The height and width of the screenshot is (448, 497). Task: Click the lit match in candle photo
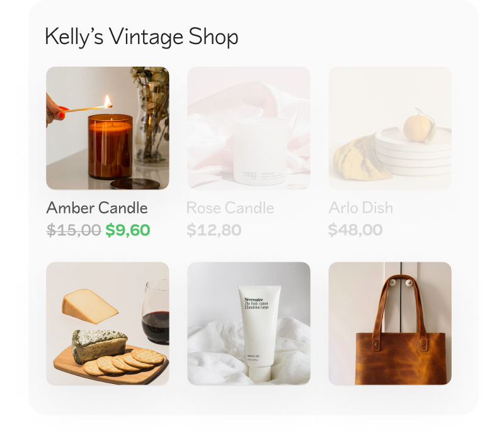[89, 108]
